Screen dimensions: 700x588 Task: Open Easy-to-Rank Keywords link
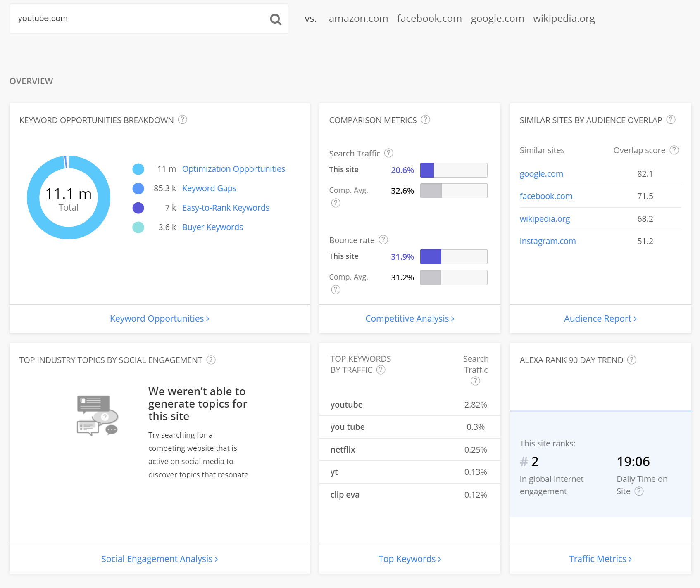pyautogui.click(x=226, y=208)
